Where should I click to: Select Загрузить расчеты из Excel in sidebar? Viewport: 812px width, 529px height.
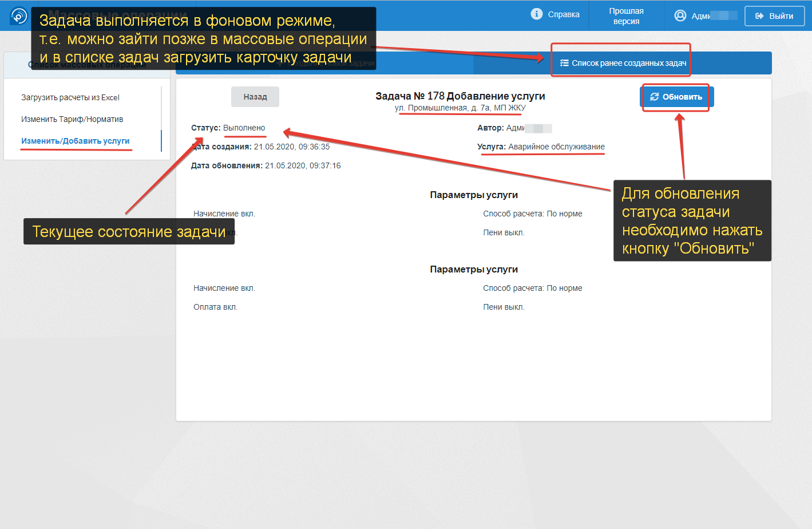click(70, 97)
